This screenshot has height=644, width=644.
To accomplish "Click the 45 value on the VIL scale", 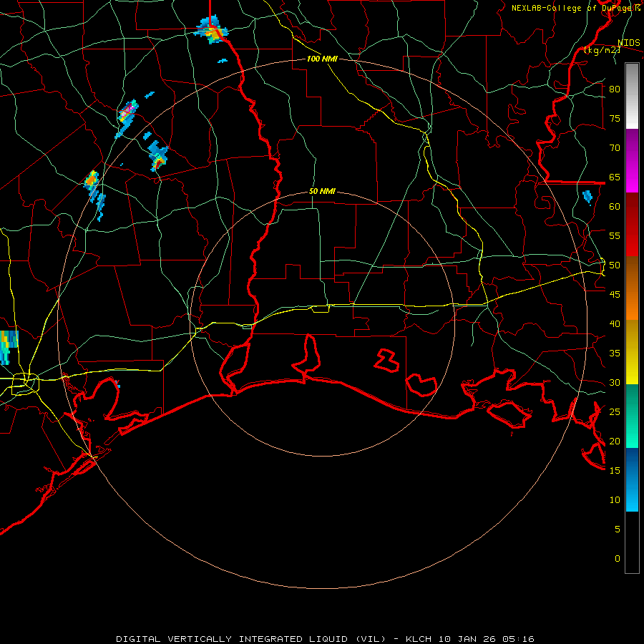I will coord(615,295).
